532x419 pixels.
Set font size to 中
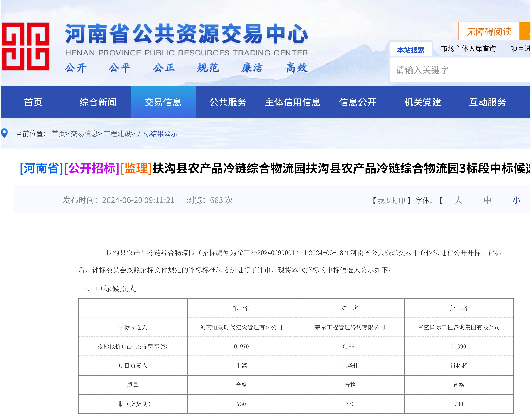pos(487,200)
